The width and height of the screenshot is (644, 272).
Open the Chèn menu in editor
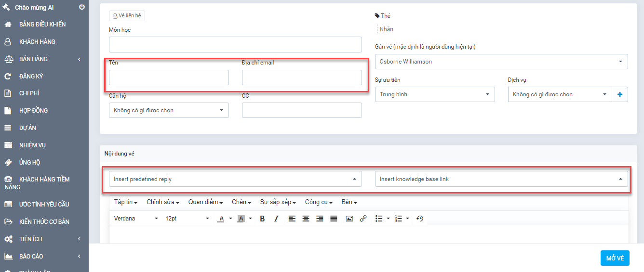click(241, 202)
